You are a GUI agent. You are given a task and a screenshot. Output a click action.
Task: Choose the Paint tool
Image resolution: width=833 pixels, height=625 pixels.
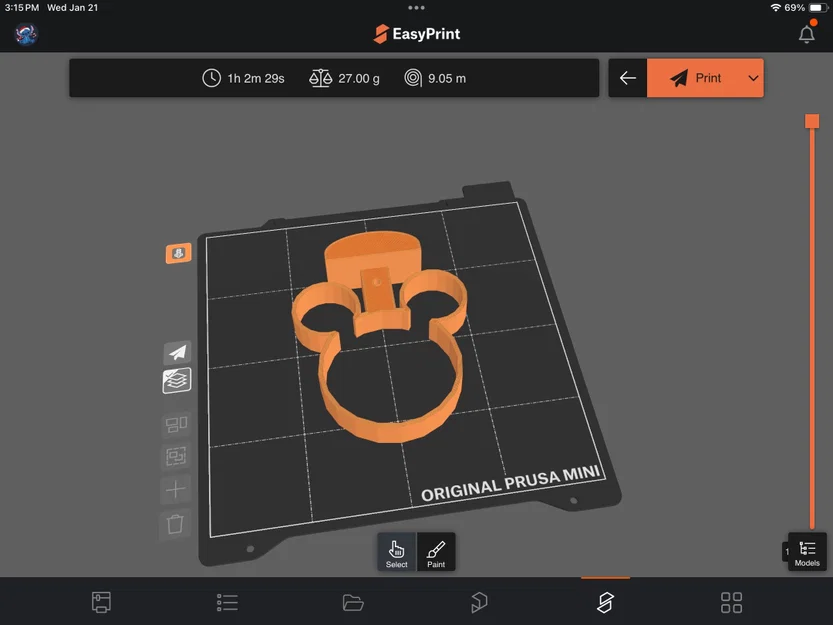[x=436, y=553]
